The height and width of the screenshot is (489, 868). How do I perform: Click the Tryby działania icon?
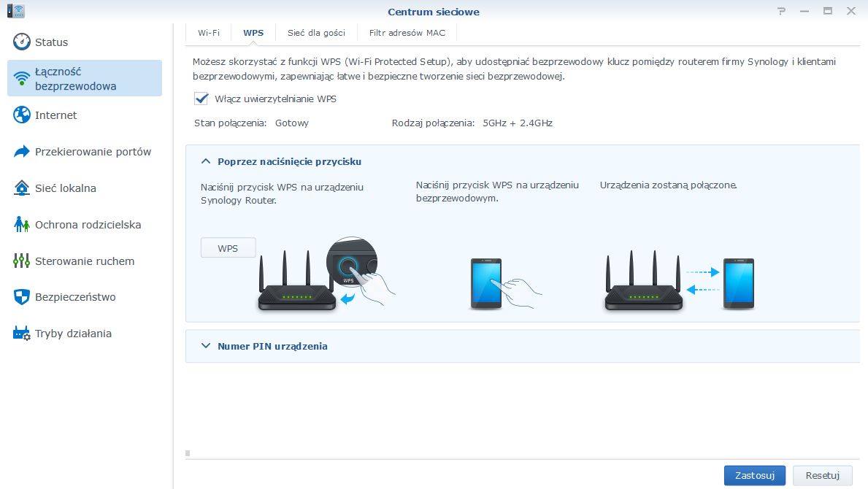22,333
